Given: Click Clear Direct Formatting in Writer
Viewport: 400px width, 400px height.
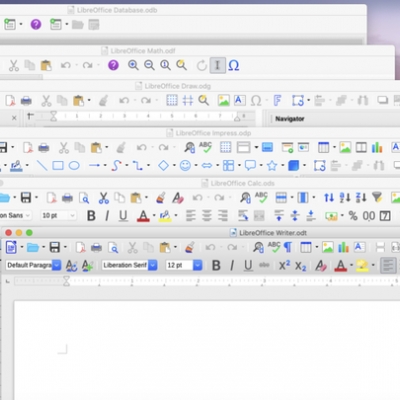Looking at the screenshot, I should [321, 265].
